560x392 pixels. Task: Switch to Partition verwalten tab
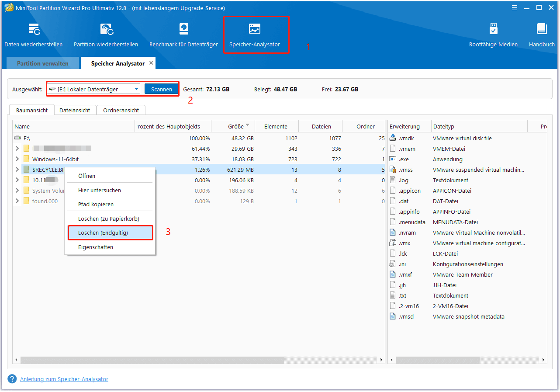click(43, 63)
